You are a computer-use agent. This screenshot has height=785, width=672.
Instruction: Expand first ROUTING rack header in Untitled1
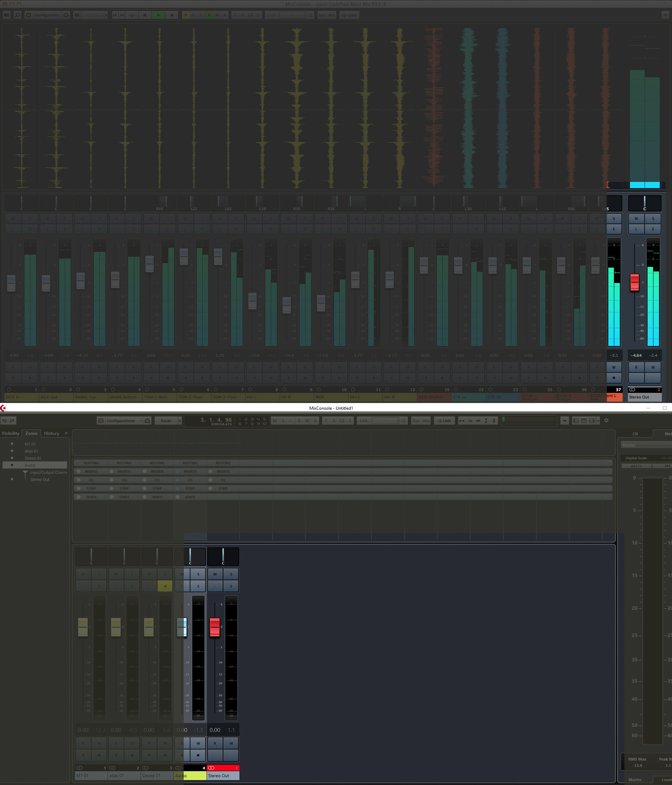click(x=91, y=463)
